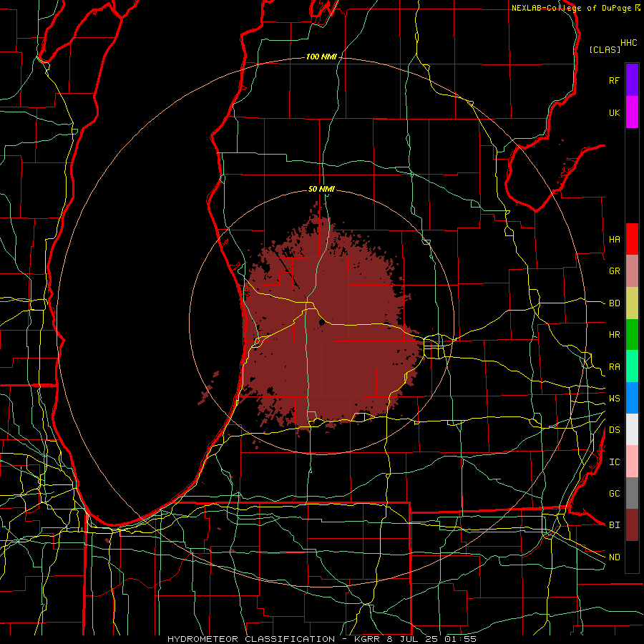Screen dimensions: 644x644
Task: Select the dusty pink GR legend swatch
Action: pos(632,271)
